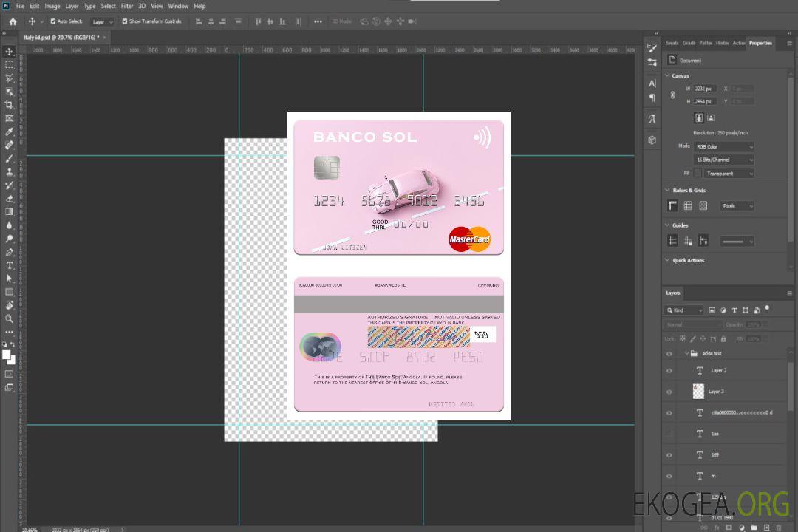Click the grid icon in Rulers & Grids
The image size is (798, 532).
(x=688, y=206)
